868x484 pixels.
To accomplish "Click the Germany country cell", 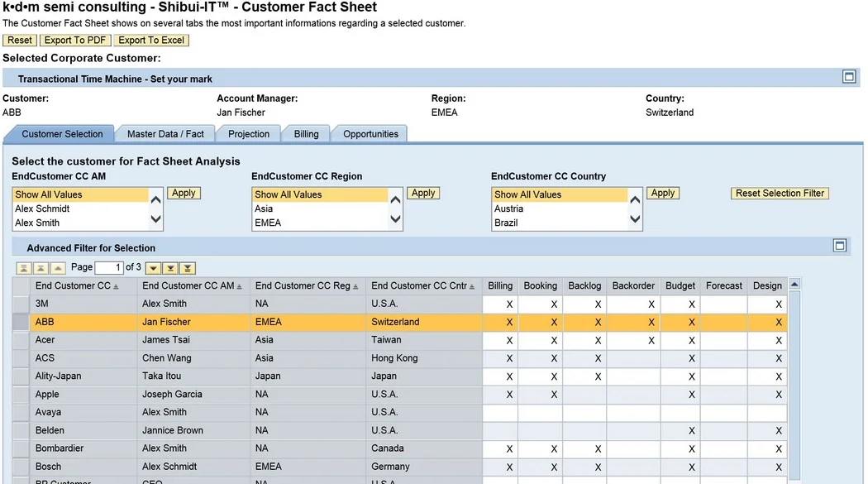I will [425, 467].
